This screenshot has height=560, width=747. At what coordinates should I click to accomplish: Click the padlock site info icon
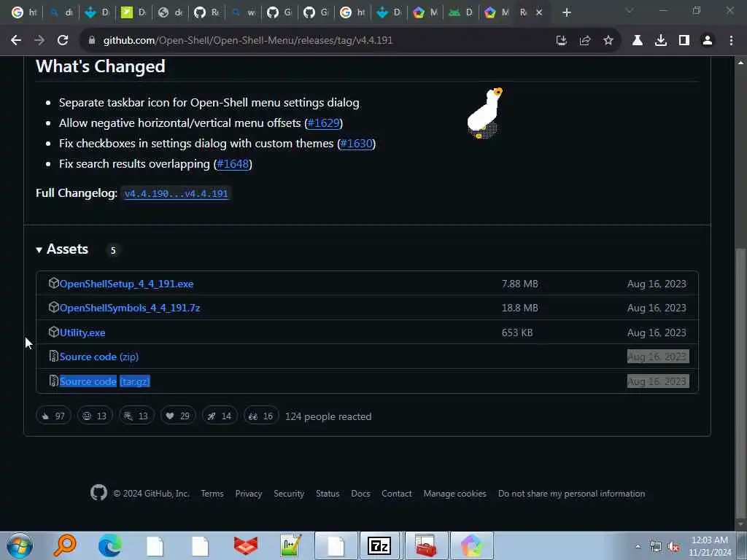[x=92, y=41]
